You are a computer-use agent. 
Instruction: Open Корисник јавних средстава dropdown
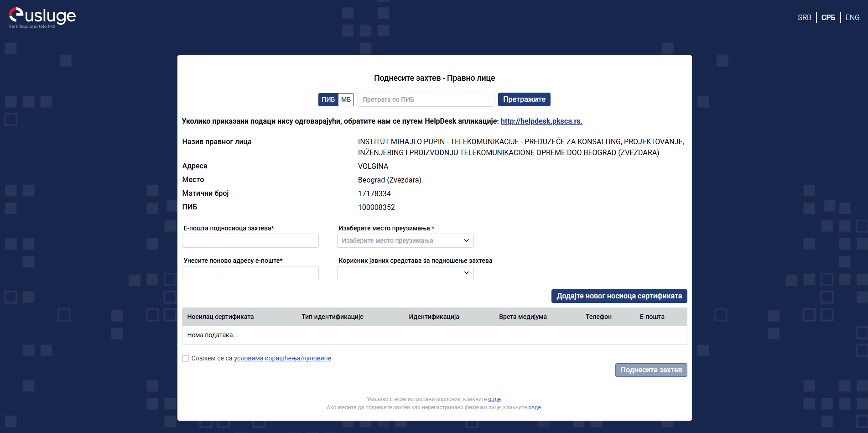[x=405, y=273]
